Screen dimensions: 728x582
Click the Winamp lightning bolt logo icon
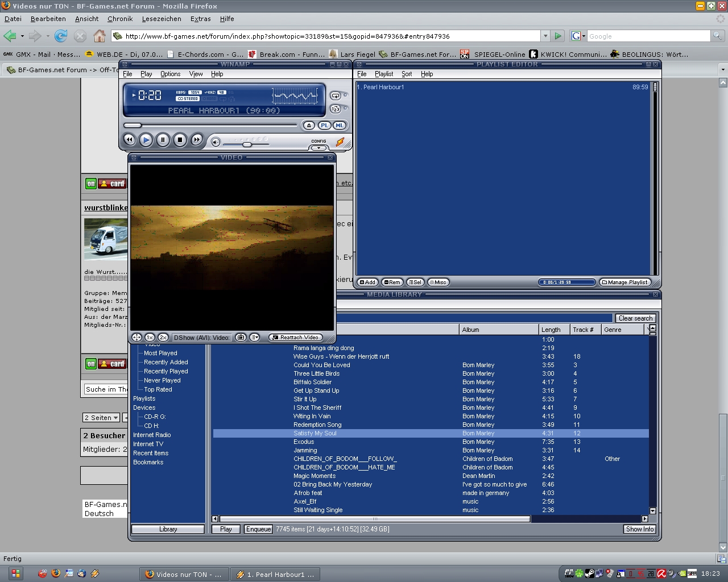(340, 142)
